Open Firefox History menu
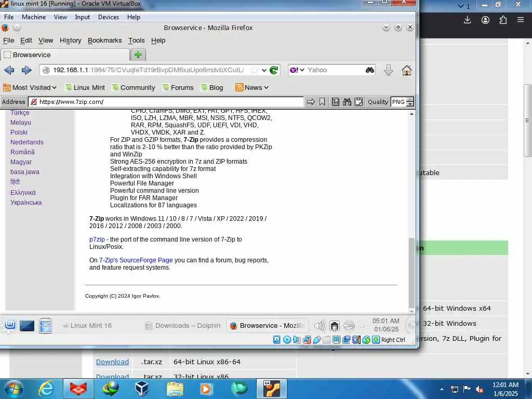The width and height of the screenshot is (532, 399). tap(70, 41)
